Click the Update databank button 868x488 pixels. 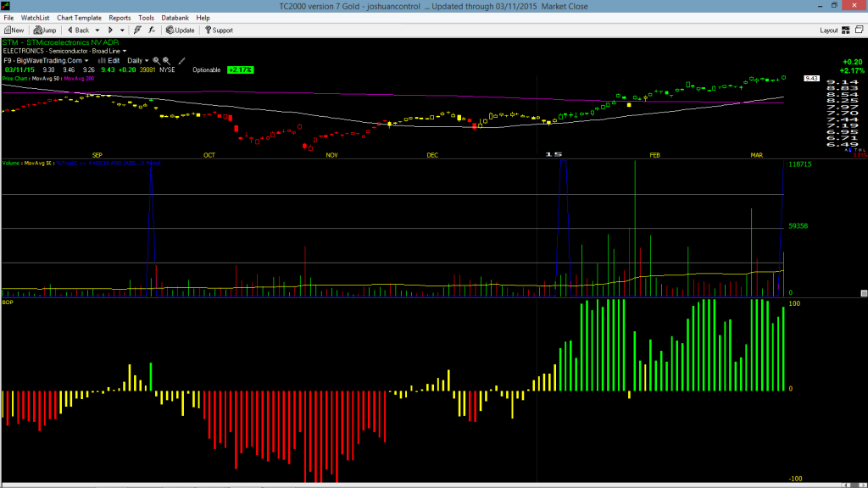[181, 30]
